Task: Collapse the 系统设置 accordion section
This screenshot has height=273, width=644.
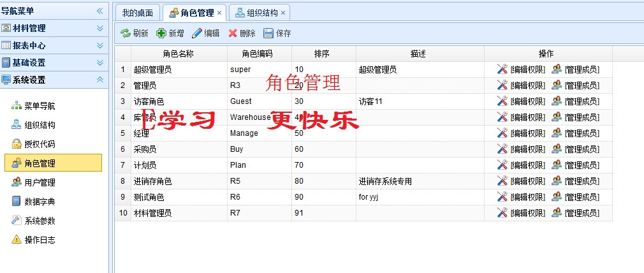Action: 99,80
